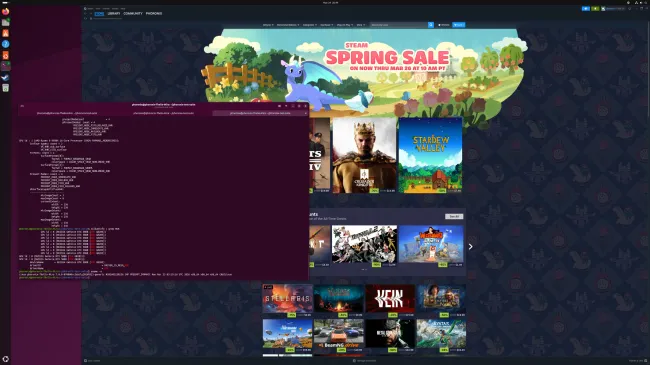Click the Steam store search field

tap(399, 25)
